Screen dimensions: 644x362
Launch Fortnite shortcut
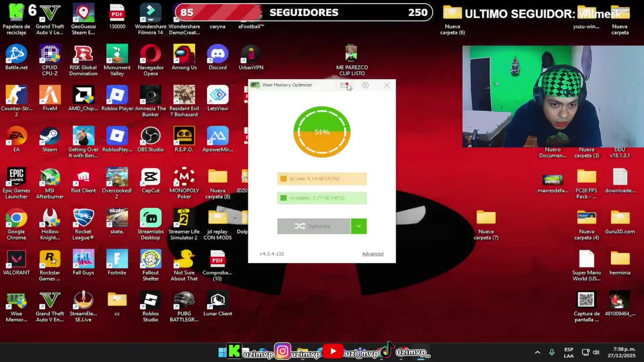[x=117, y=263]
